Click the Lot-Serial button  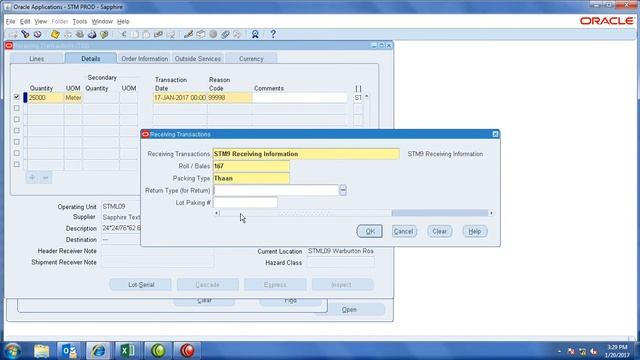pos(141,284)
